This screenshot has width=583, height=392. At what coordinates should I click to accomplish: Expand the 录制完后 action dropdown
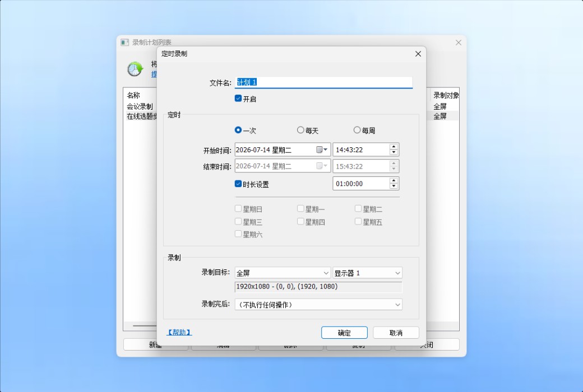tap(318, 305)
